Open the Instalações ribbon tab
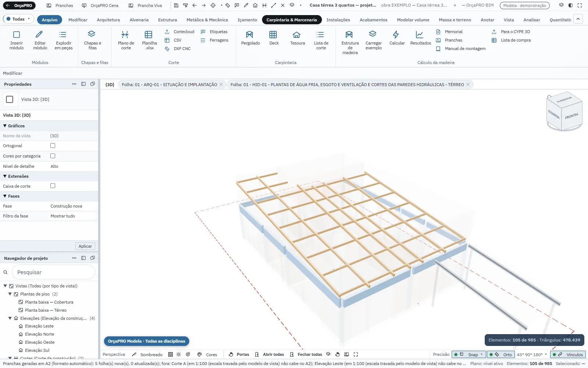The image size is (588, 368). coord(338,20)
